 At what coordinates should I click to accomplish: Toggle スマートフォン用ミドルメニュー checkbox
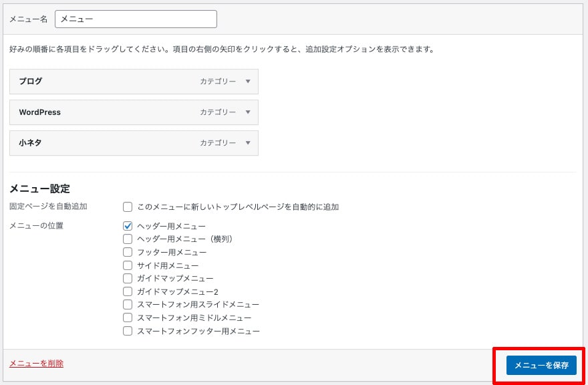[128, 317]
